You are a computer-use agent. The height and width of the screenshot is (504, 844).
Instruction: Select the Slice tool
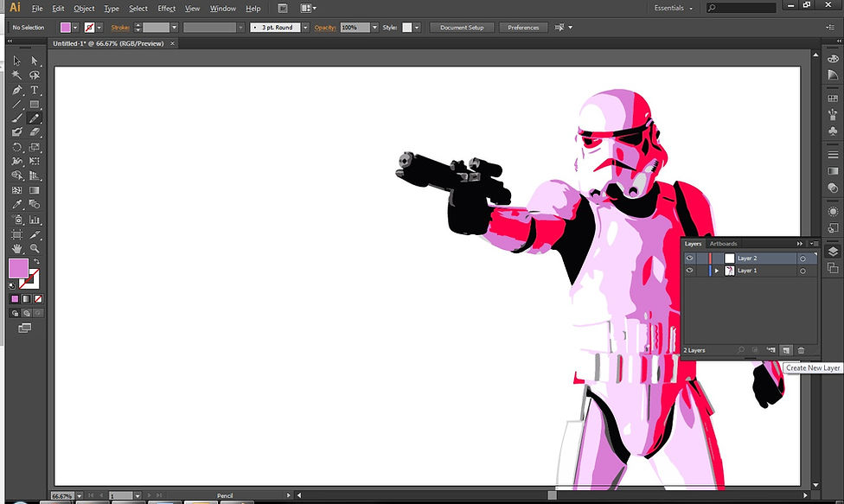[35, 234]
